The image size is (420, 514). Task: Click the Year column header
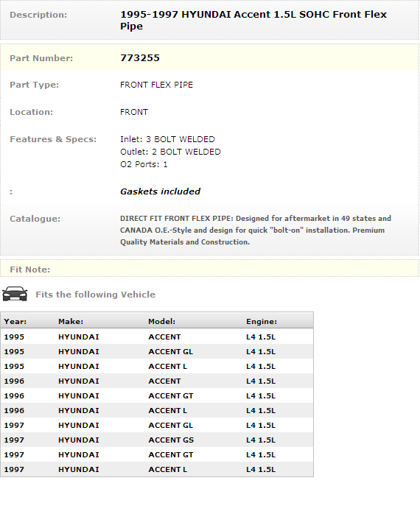click(x=15, y=322)
